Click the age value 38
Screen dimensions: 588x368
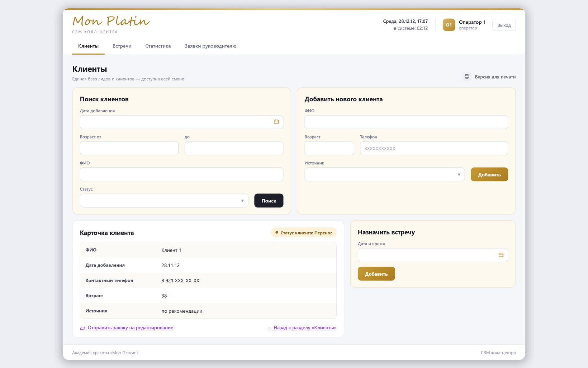click(164, 296)
